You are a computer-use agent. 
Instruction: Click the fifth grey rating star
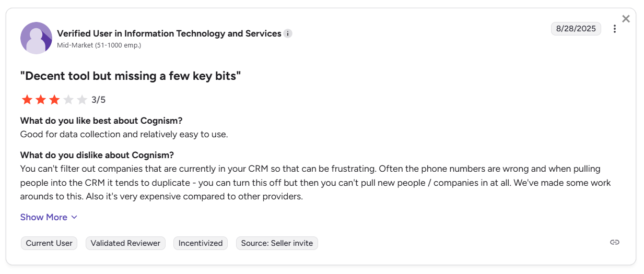[82, 100]
